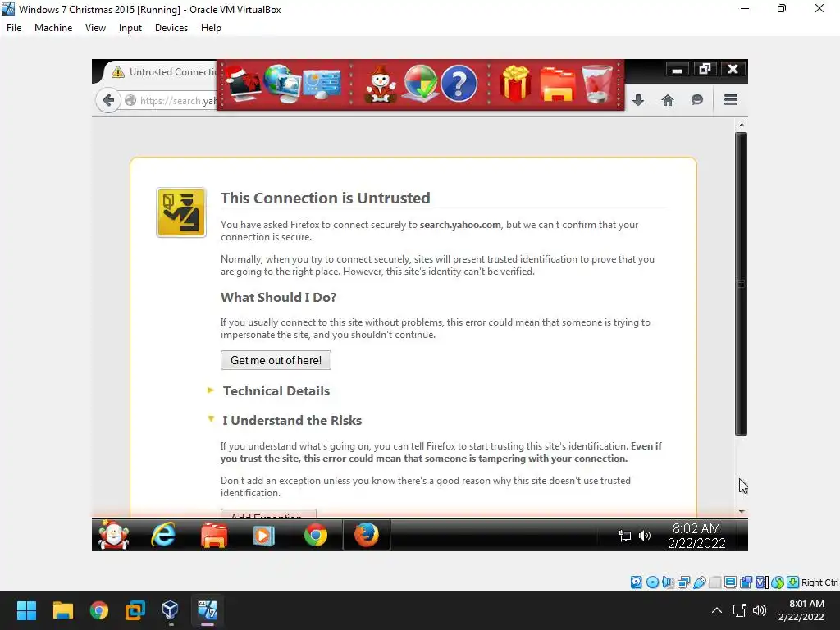This screenshot has height=630, width=840.
Task: Click scrollbar up arrow in Firefox
Action: (x=742, y=125)
